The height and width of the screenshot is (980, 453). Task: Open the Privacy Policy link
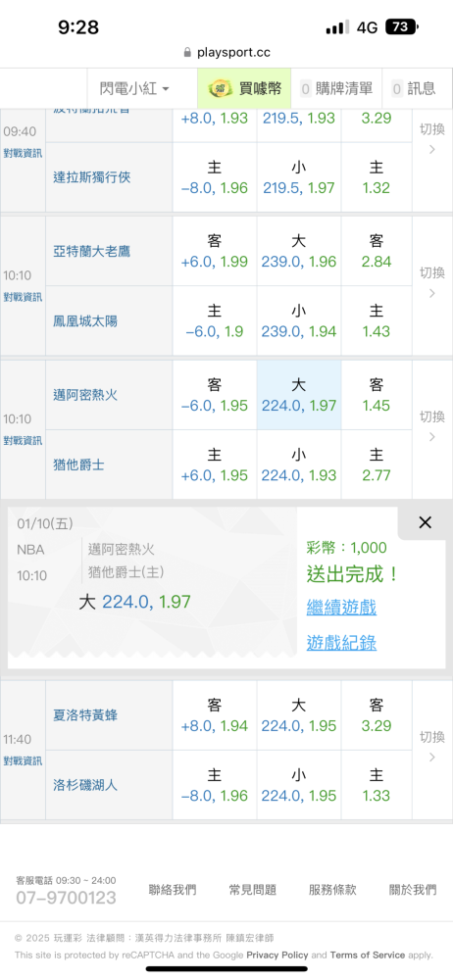[x=277, y=955]
